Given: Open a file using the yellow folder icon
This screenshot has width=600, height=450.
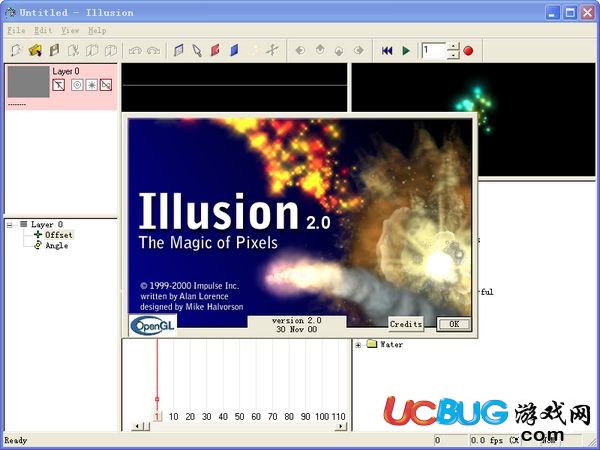Looking at the screenshot, I should click(35, 50).
